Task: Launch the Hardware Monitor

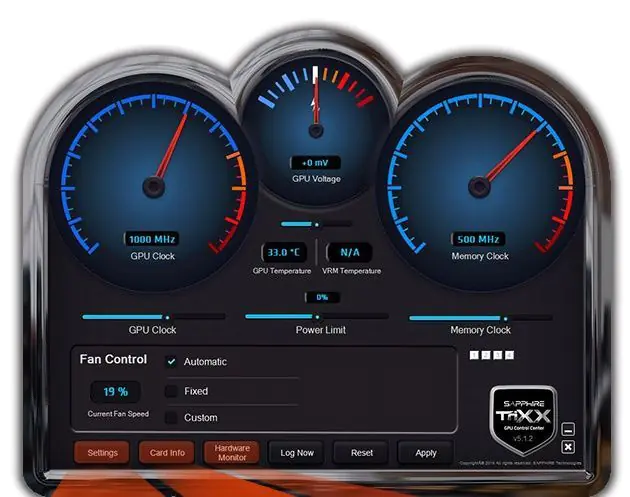Action: click(x=232, y=453)
